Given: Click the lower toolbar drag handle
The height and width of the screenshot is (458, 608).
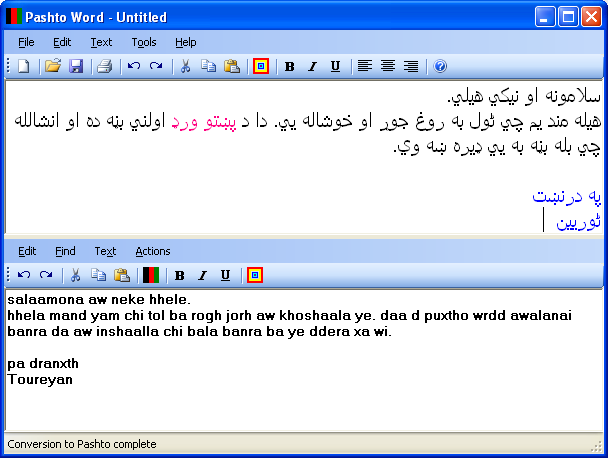Looking at the screenshot, I should coord(8,275).
